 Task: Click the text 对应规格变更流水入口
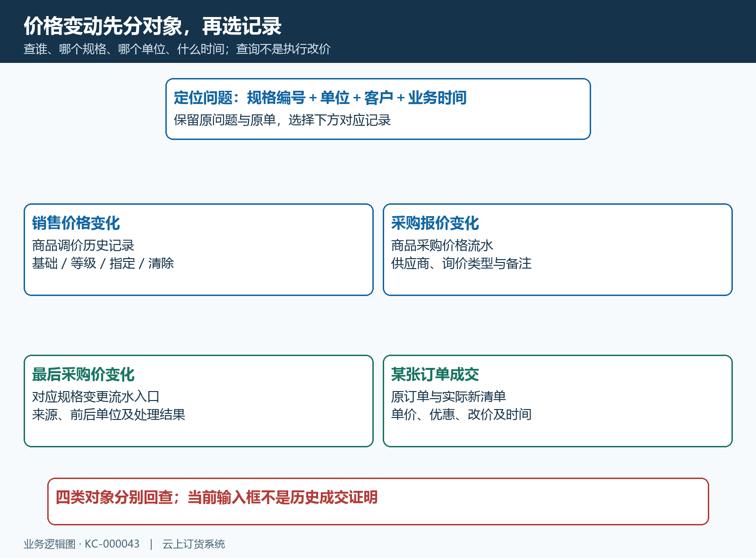(96, 397)
